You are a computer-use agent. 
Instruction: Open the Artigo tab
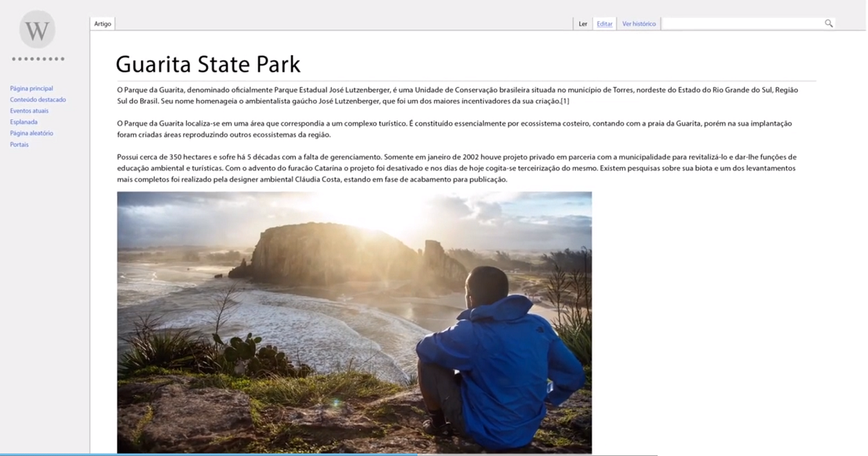pyautogui.click(x=103, y=24)
